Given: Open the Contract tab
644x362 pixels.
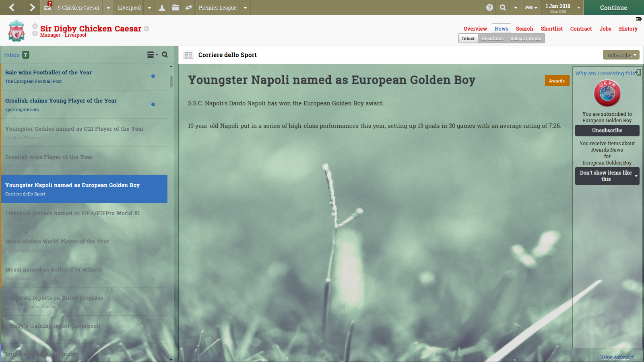Looking at the screenshot, I should coord(581,29).
